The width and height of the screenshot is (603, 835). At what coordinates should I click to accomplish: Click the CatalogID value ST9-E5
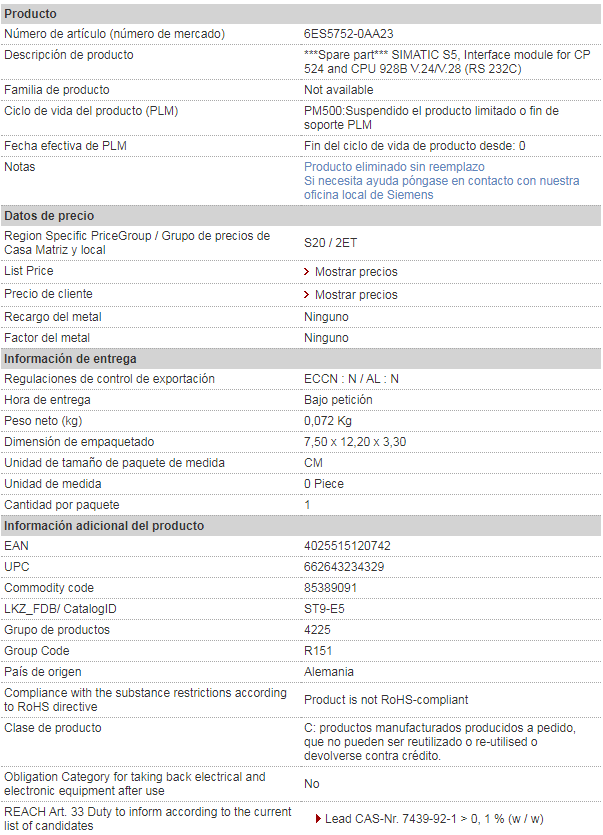(324, 609)
